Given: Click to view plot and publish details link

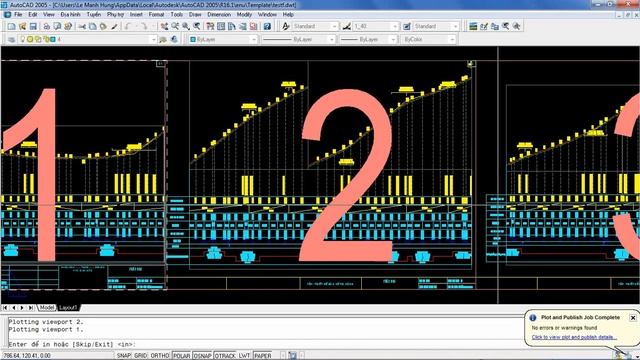Looking at the screenshot, I should (573, 337).
